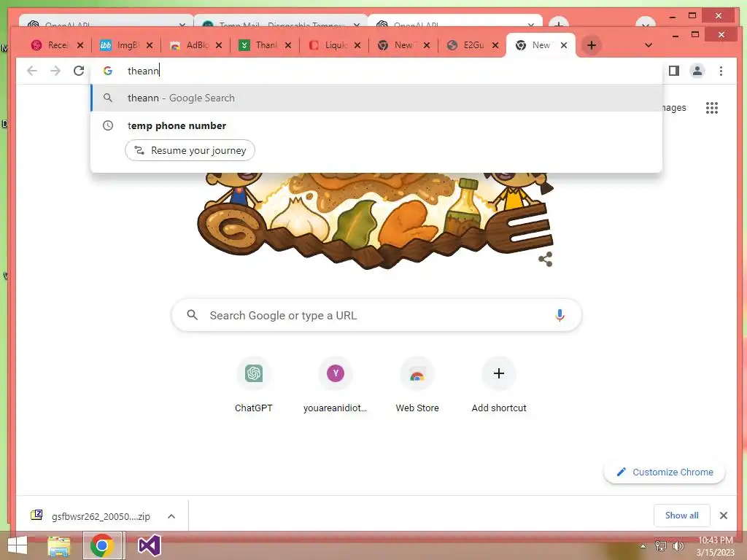Click the Search Google or type a URL box

376,315
